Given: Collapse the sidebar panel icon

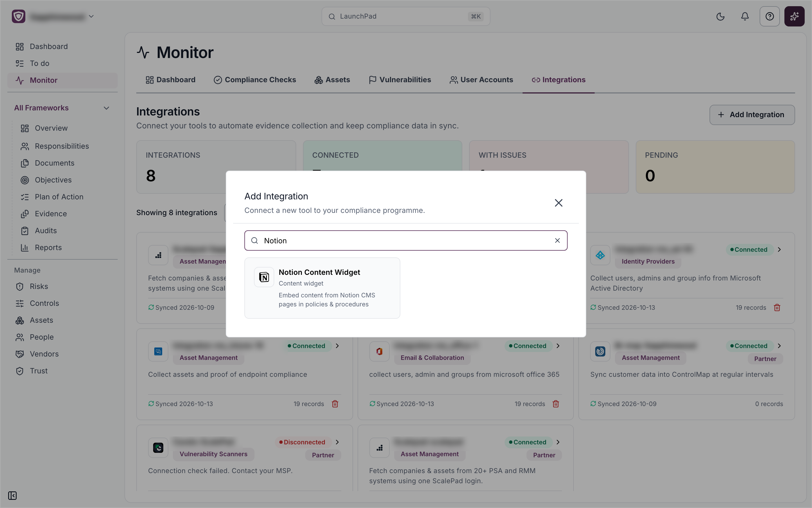Looking at the screenshot, I should 12,496.
